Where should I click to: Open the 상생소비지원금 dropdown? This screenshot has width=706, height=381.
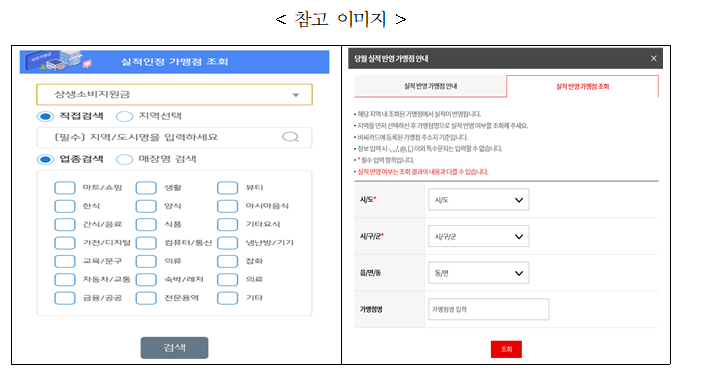coord(175,95)
